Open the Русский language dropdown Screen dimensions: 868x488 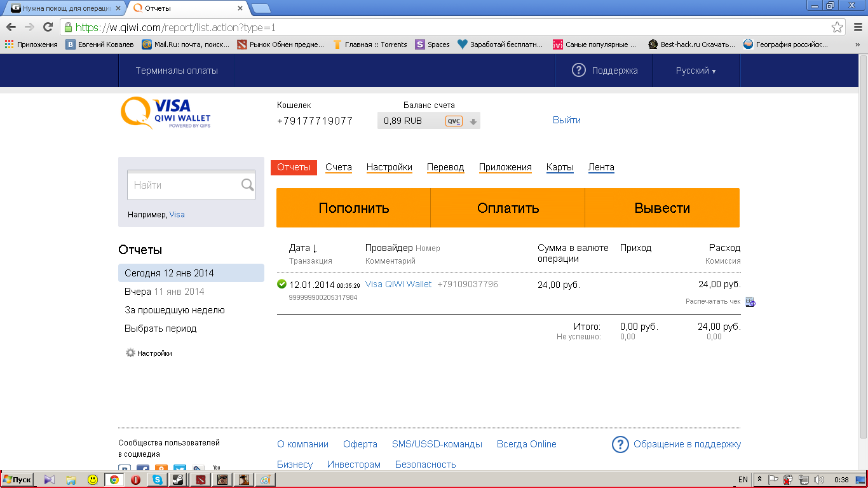click(x=696, y=71)
